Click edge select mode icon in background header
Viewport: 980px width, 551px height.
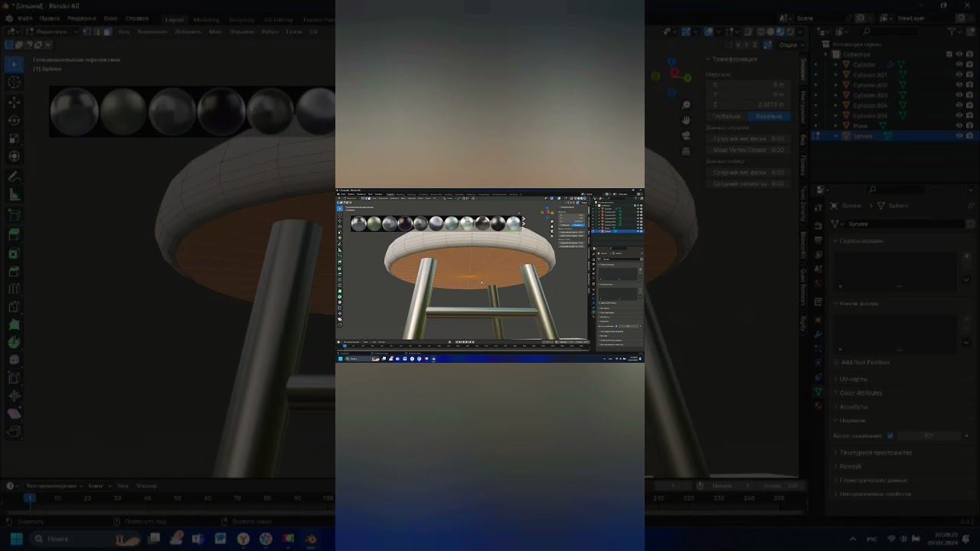97,31
